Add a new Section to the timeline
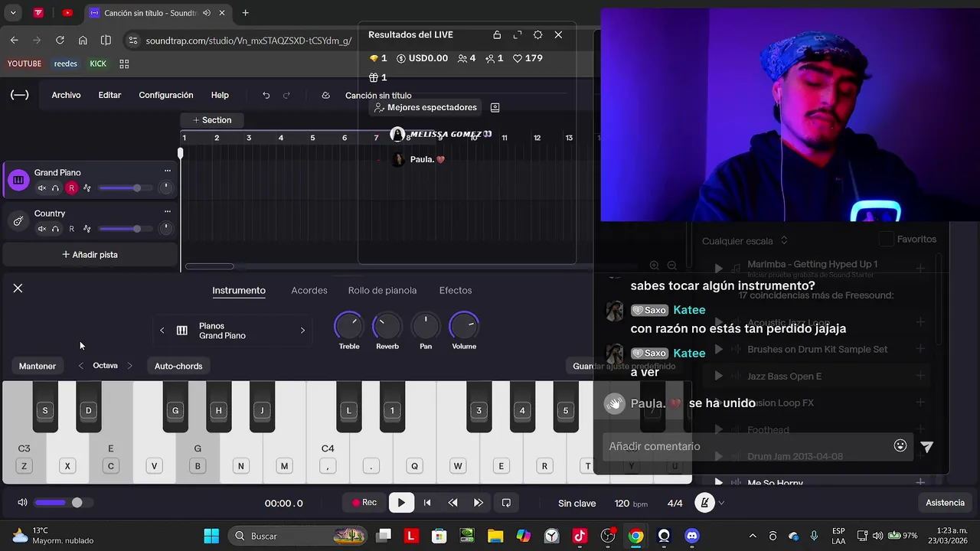The image size is (980, 551). [x=212, y=120]
